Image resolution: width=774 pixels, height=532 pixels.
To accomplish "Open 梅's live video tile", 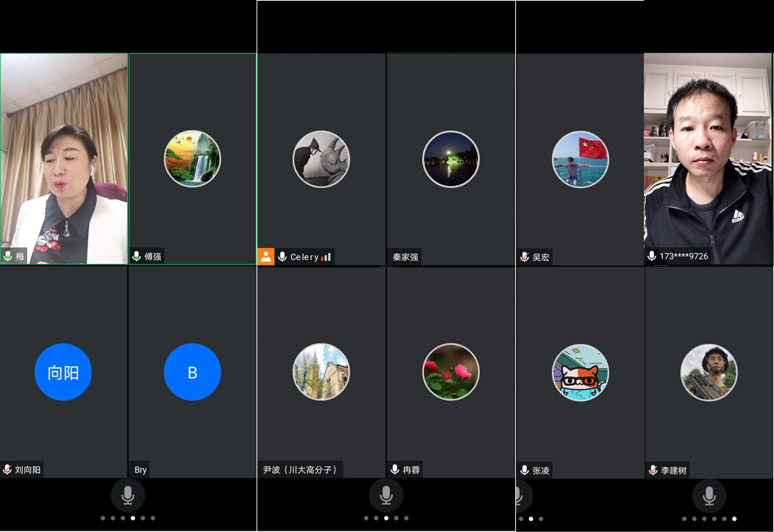I will tap(64, 159).
